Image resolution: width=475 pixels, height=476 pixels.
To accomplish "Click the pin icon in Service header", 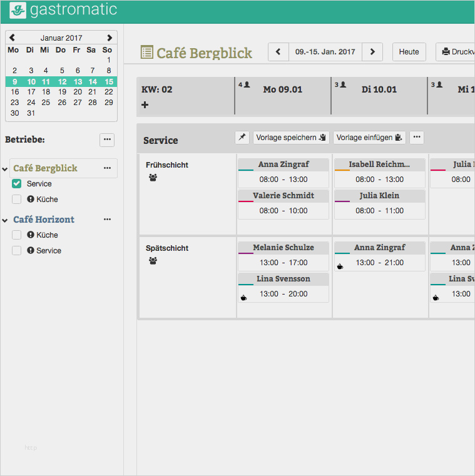I will (242, 138).
